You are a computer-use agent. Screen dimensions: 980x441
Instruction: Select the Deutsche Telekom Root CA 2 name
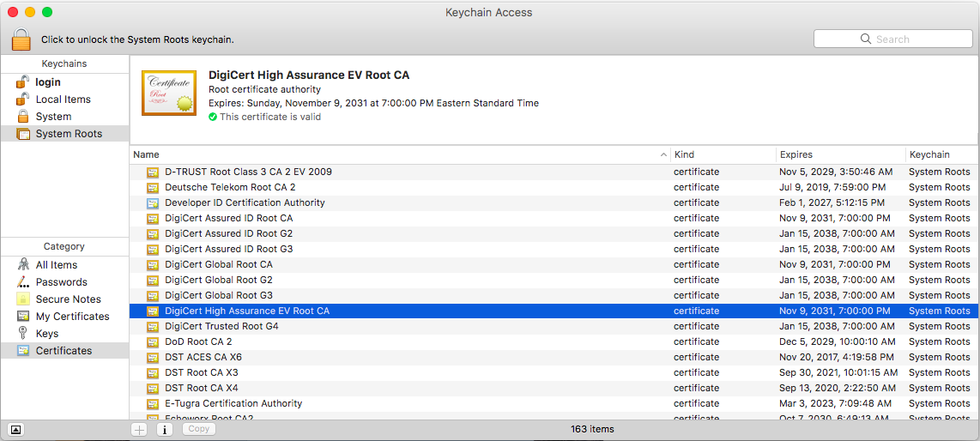(x=230, y=187)
